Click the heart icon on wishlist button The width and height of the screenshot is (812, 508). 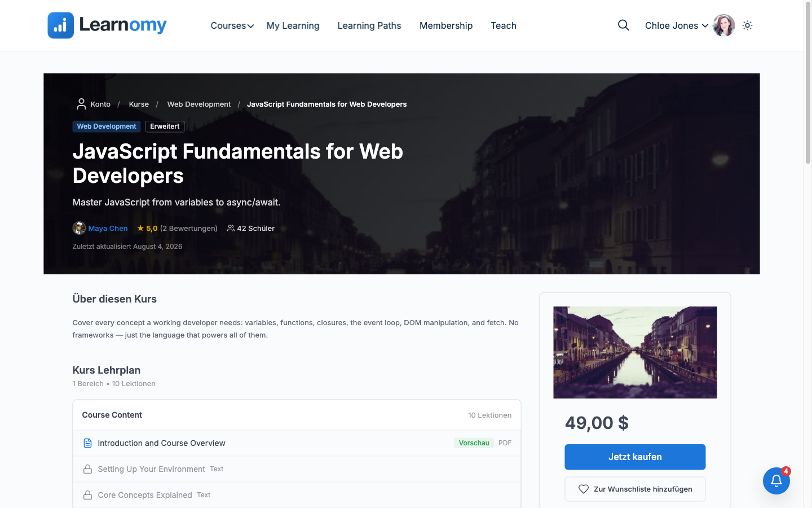(x=584, y=489)
